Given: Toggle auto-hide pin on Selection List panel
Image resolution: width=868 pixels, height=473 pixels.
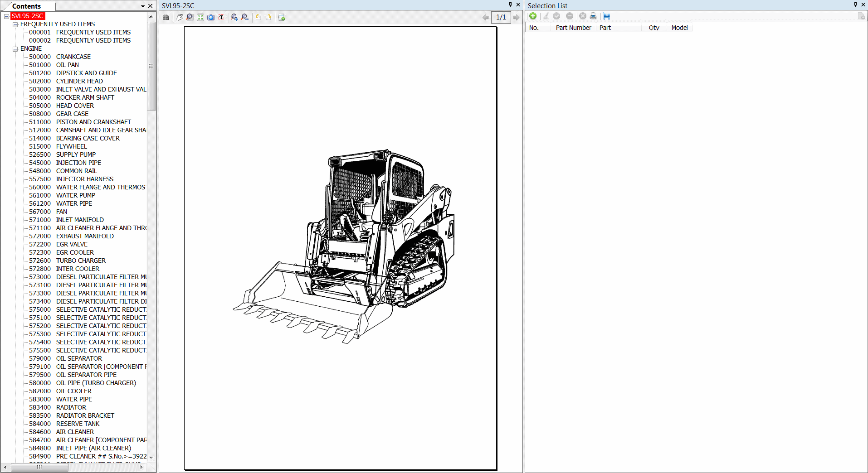Looking at the screenshot, I should coord(855,5).
